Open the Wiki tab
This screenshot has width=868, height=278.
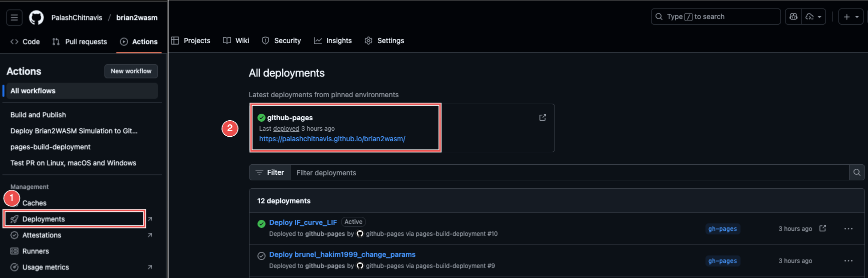(x=236, y=41)
